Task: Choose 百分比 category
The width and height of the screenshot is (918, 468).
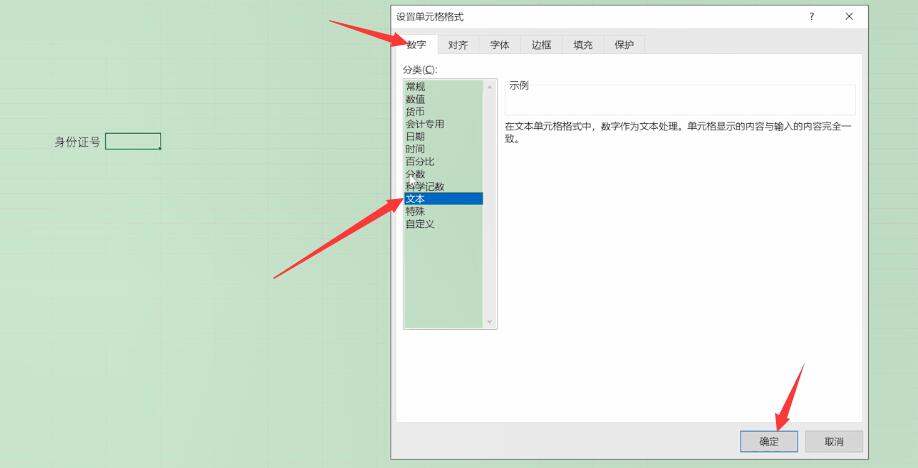Action: tap(443, 161)
